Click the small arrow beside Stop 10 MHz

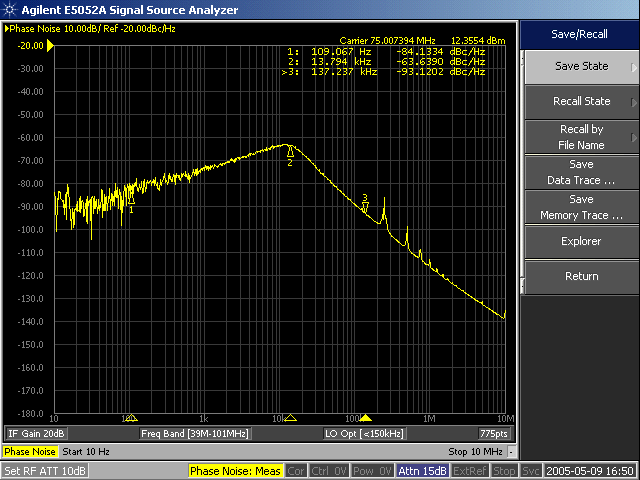(x=510, y=452)
